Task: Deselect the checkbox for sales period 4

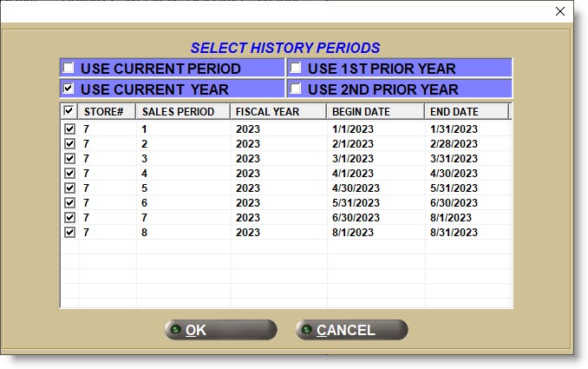Action: click(x=69, y=173)
